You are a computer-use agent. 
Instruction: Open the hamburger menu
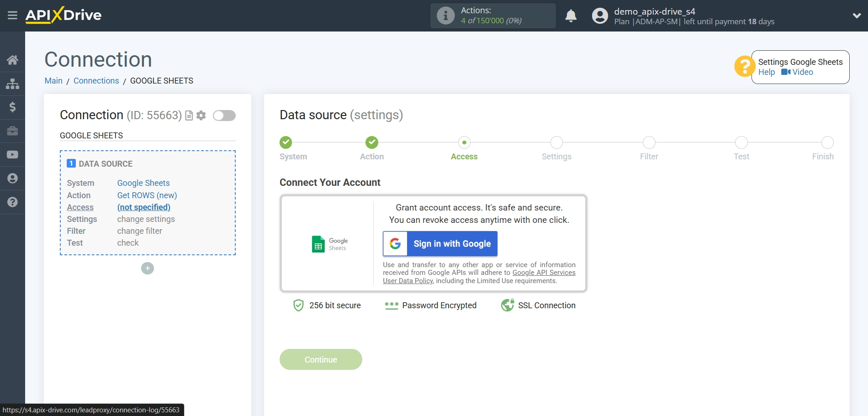[x=12, y=16]
